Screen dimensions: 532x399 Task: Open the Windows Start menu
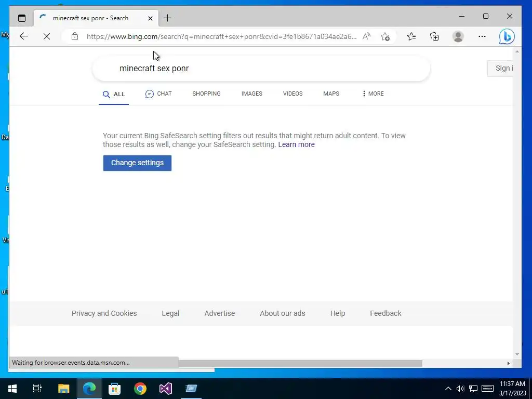pos(12,389)
